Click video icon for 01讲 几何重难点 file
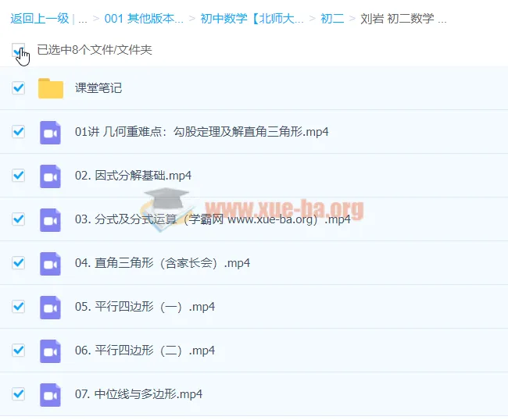Screen dimensions: 508x420 (x=51, y=132)
